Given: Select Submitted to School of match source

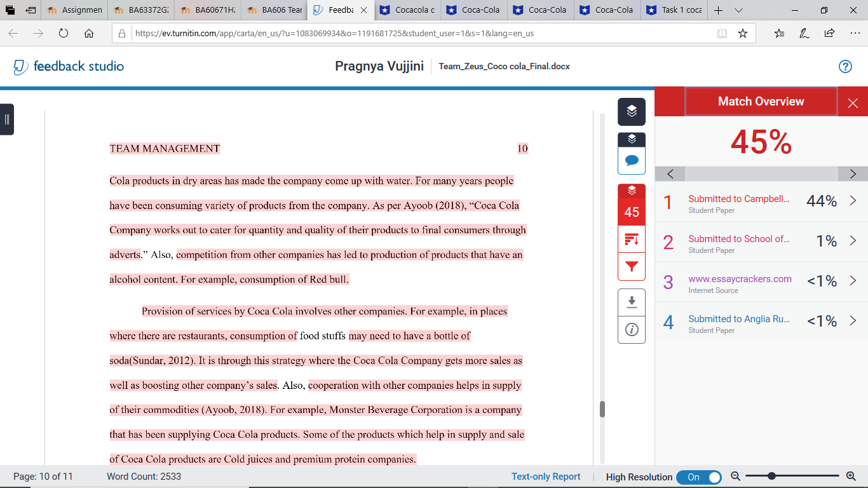Looking at the screenshot, I should [739, 239].
